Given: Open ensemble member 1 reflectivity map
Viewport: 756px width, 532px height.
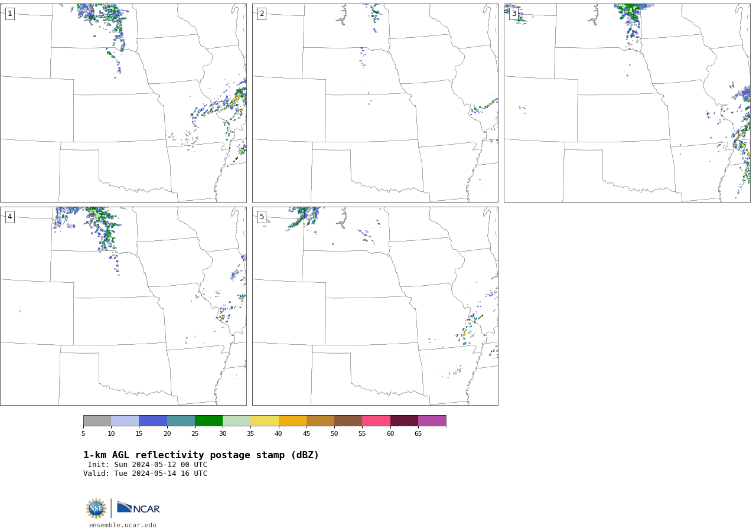Looking at the screenshot, I should [123, 103].
